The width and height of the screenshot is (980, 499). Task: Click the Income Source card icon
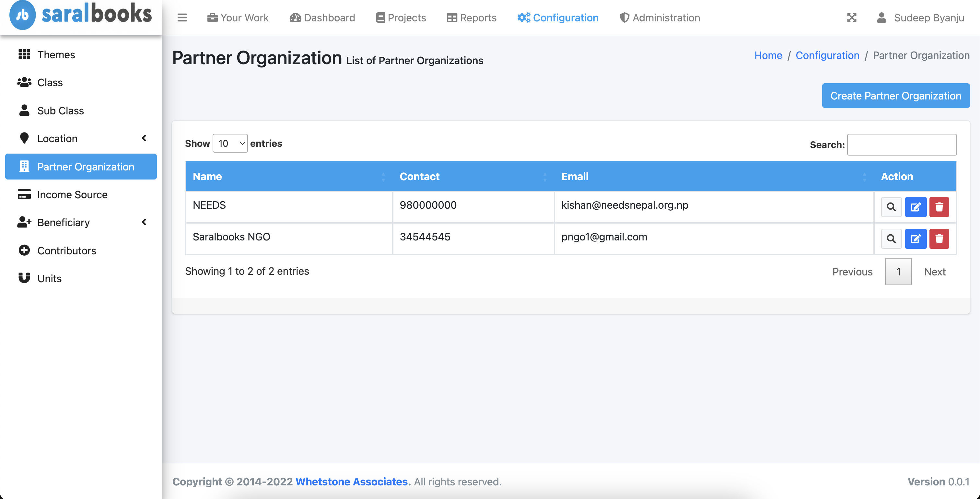click(x=24, y=194)
